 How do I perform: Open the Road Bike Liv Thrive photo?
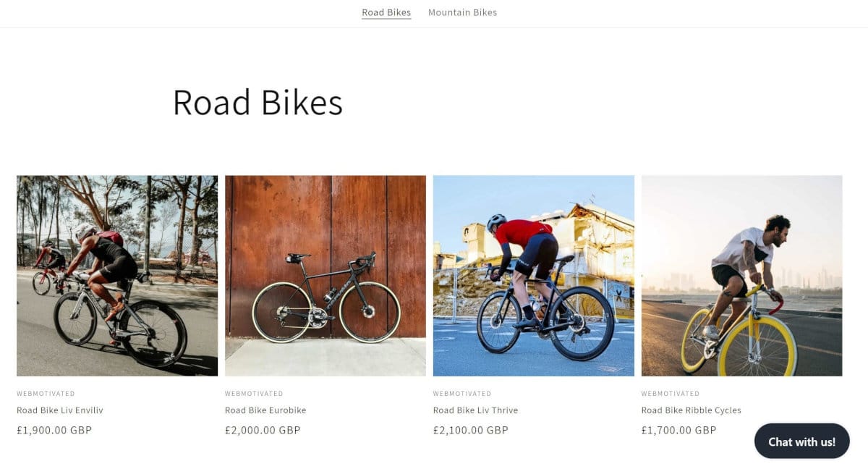534,275
